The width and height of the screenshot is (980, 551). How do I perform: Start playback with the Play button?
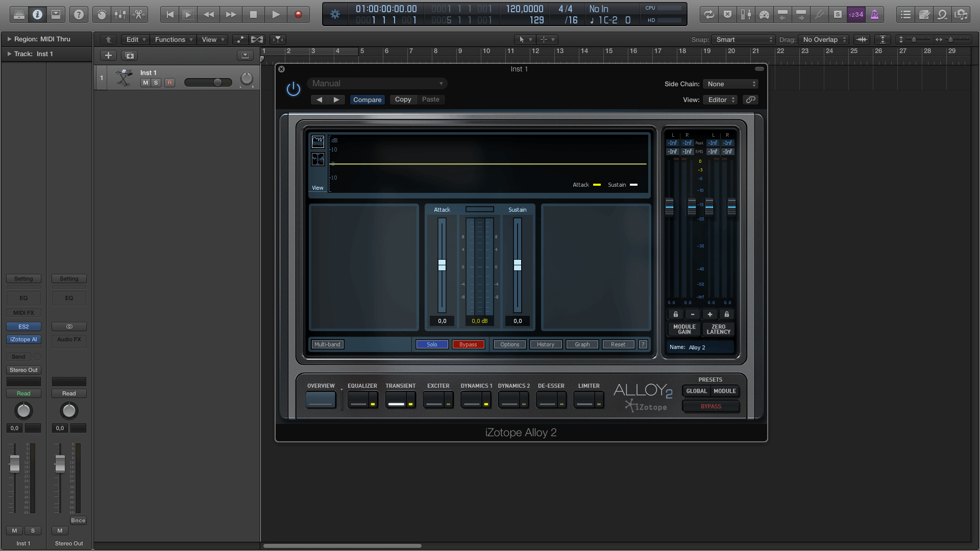click(276, 15)
